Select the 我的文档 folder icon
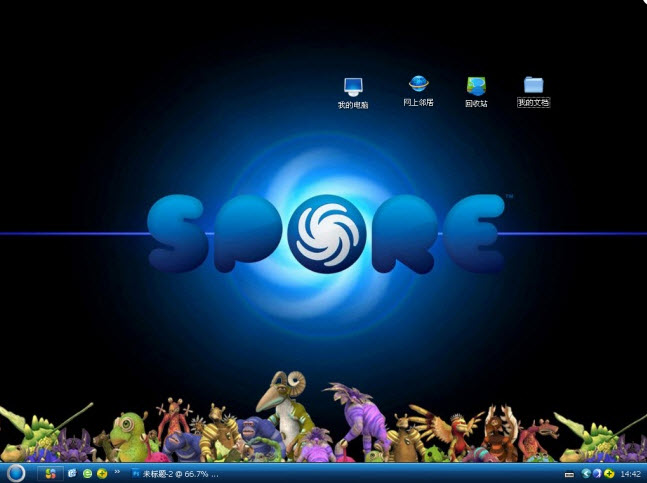This screenshot has width=647, height=483. [x=534, y=85]
